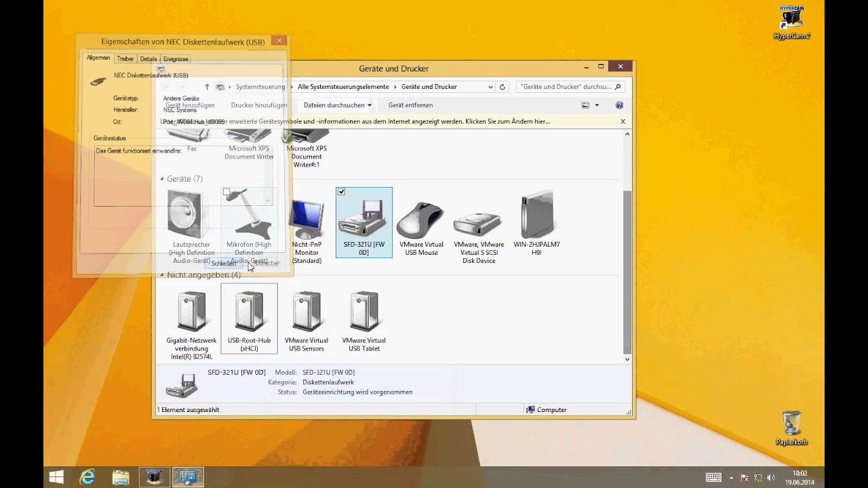Click the vertical scrollbar in device list

[x=627, y=271]
